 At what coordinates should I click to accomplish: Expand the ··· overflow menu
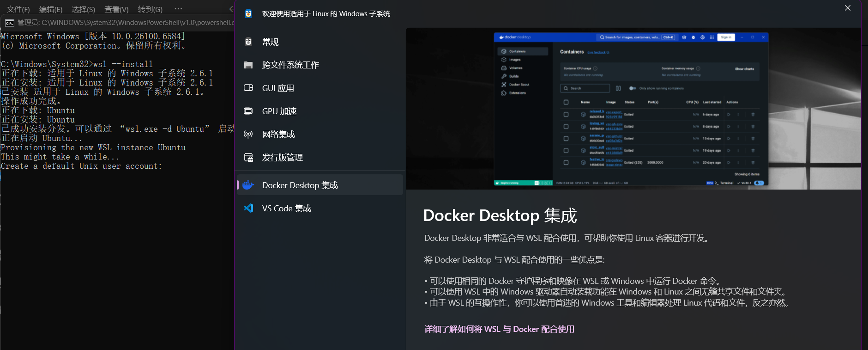click(x=178, y=9)
